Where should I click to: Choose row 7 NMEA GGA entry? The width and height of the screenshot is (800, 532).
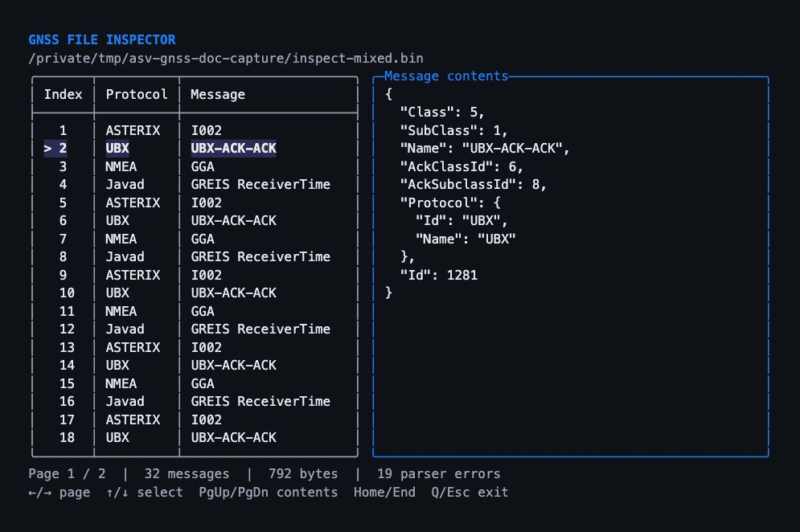195,239
